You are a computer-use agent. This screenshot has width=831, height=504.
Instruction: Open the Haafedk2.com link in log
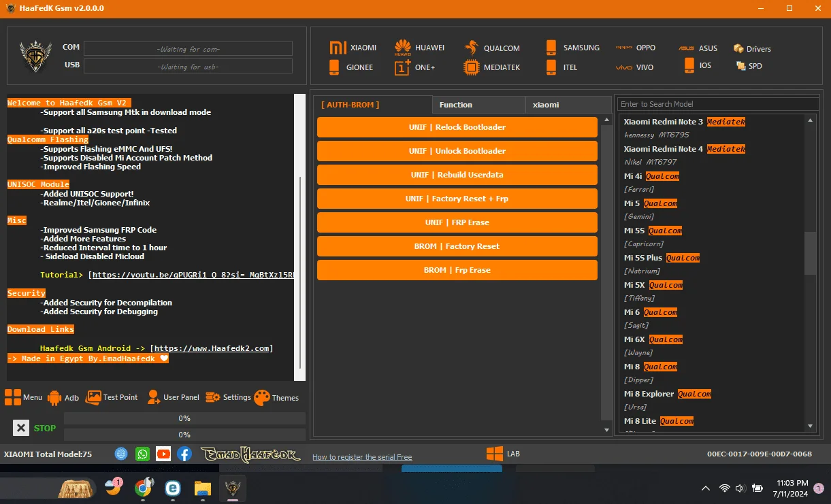tap(212, 348)
